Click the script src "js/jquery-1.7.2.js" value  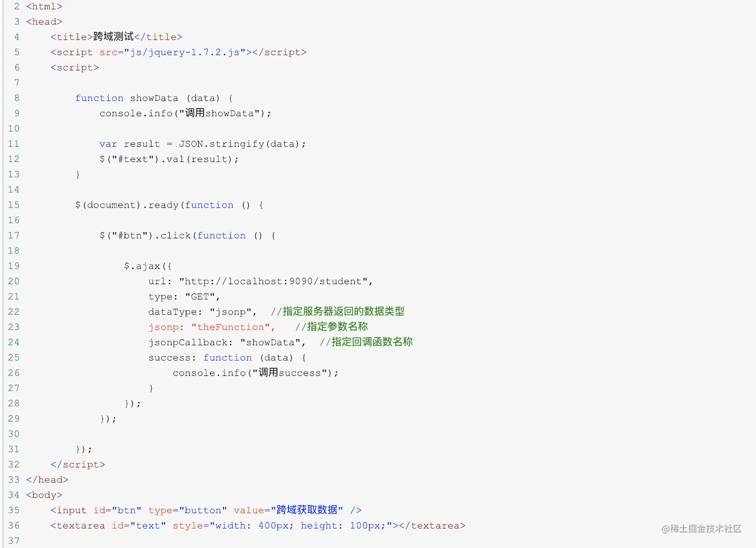[185, 52]
